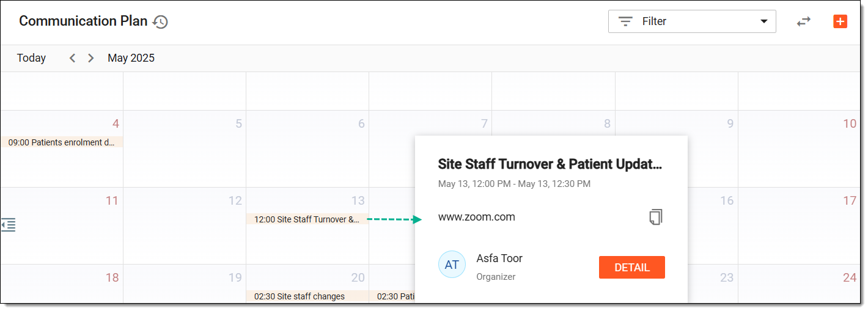The width and height of the screenshot is (868, 311).
Task: Select day 6 in the calendar
Action: click(361, 124)
